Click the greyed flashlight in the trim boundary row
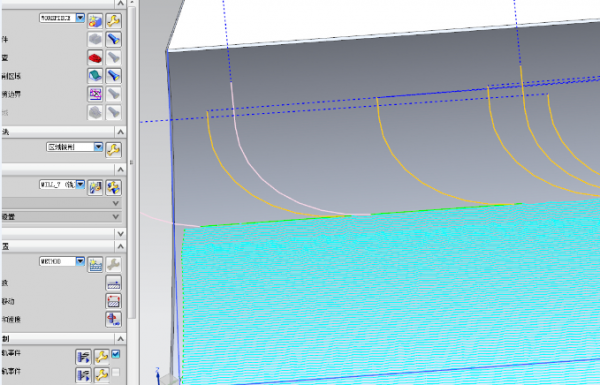Viewport: 600px width, 385px height. (x=114, y=94)
